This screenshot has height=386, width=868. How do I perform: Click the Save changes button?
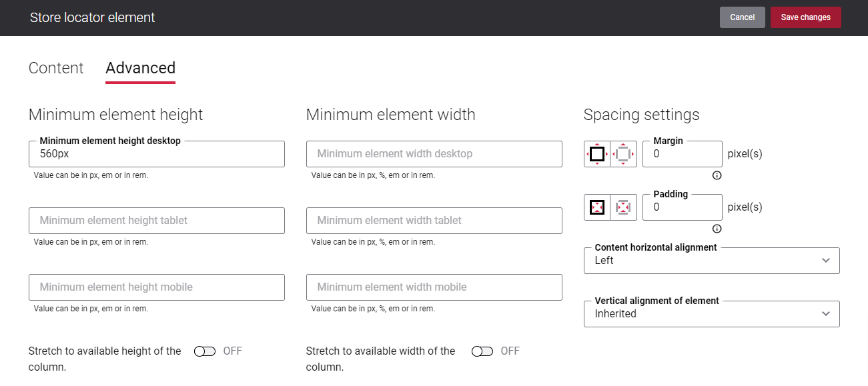click(806, 17)
